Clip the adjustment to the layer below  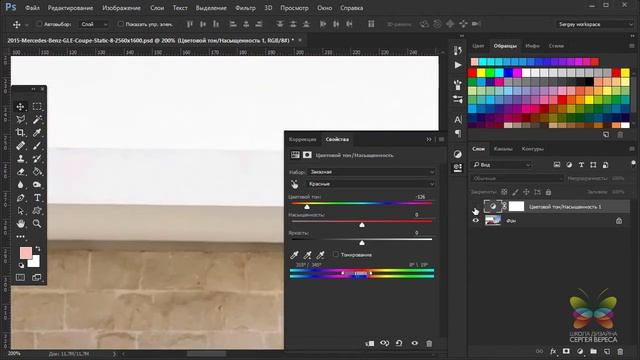pos(370,343)
